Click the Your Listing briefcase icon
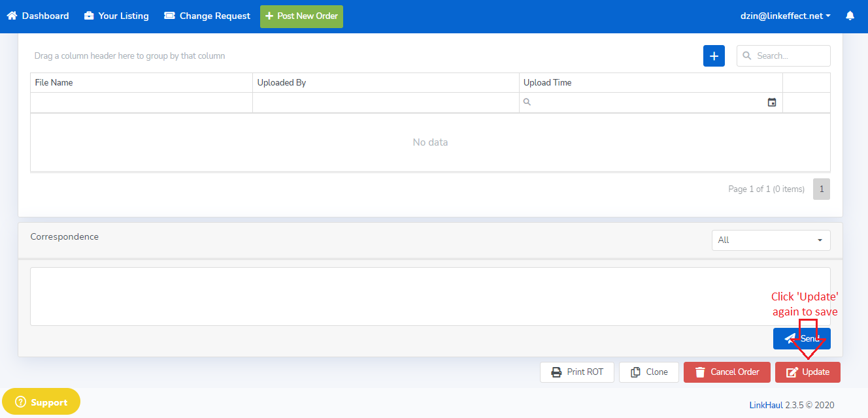Viewport: 868px width, 418px height. pyautogui.click(x=89, y=16)
